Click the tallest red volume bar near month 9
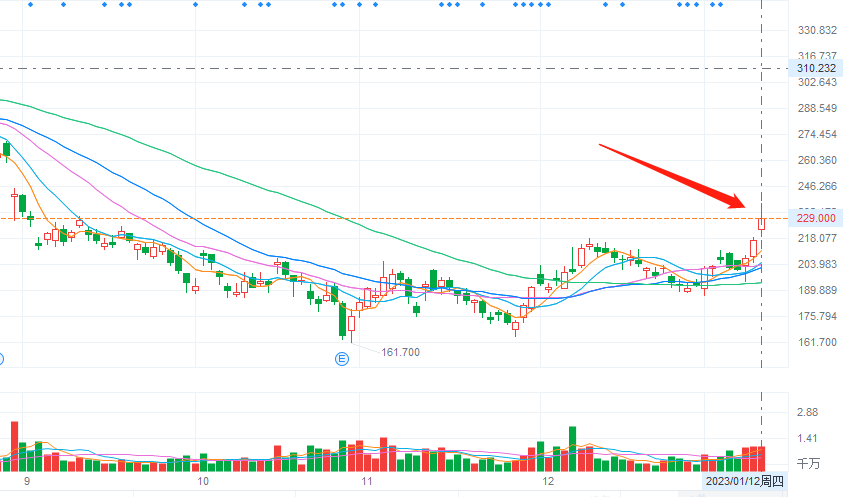 point(15,446)
